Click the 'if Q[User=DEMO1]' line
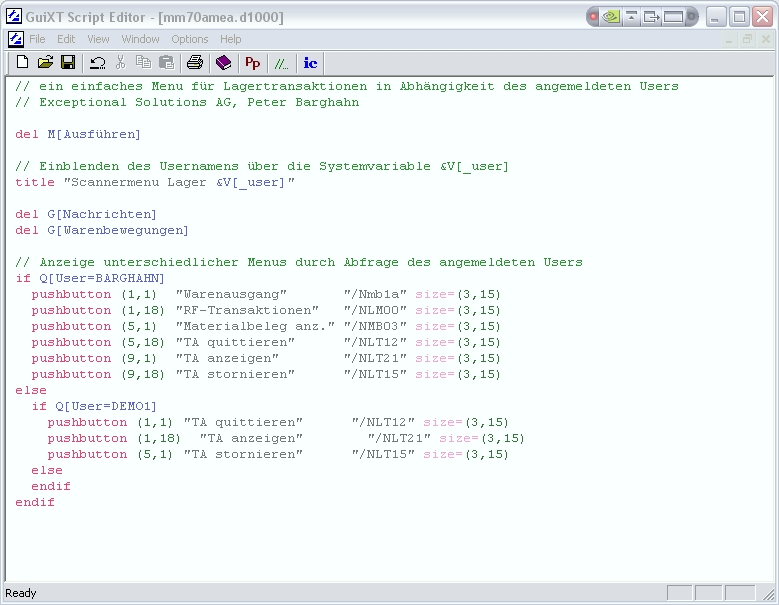The image size is (779, 605). [x=94, y=406]
